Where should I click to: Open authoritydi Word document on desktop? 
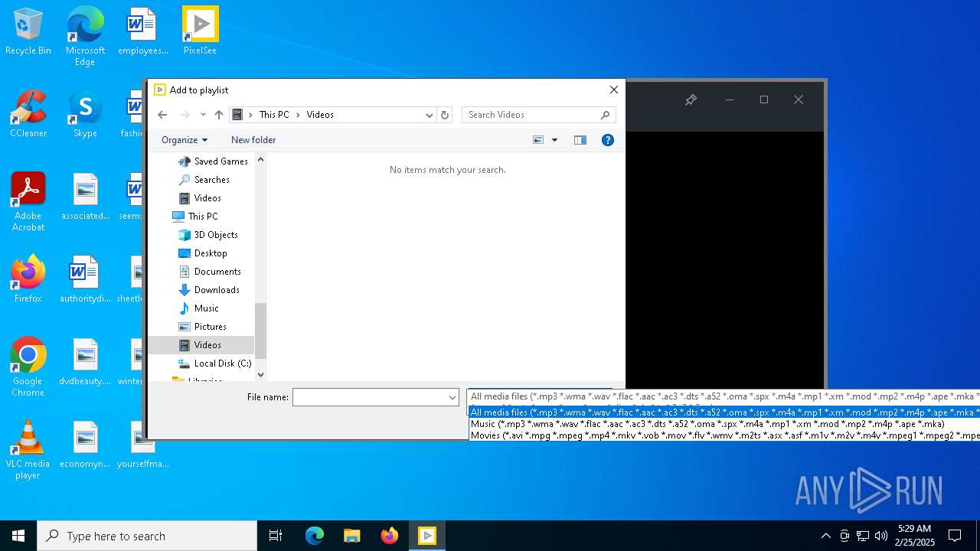pos(85,280)
